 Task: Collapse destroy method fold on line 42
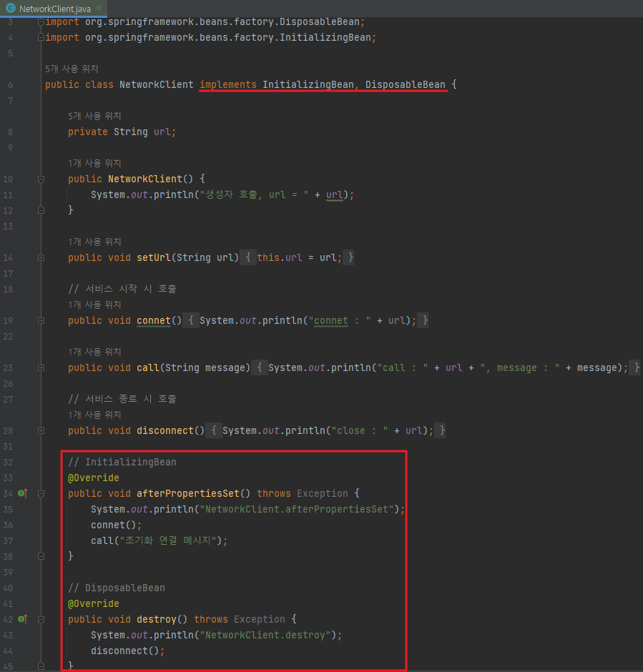41,620
